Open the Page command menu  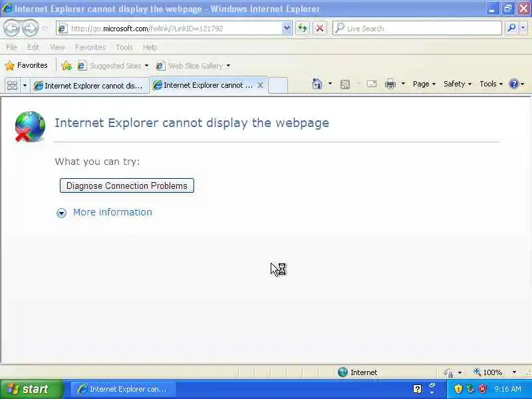click(x=424, y=84)
